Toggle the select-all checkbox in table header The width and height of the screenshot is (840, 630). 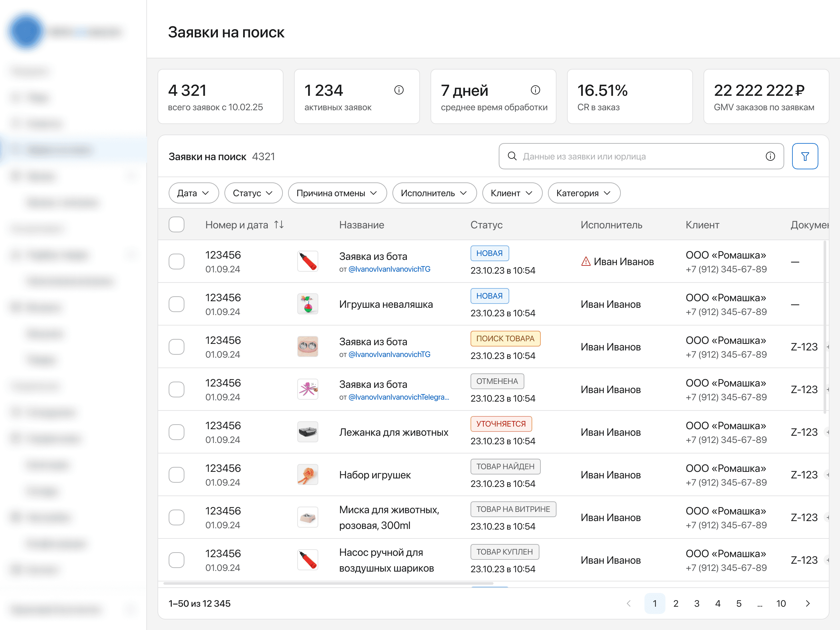tap(176, 224)
